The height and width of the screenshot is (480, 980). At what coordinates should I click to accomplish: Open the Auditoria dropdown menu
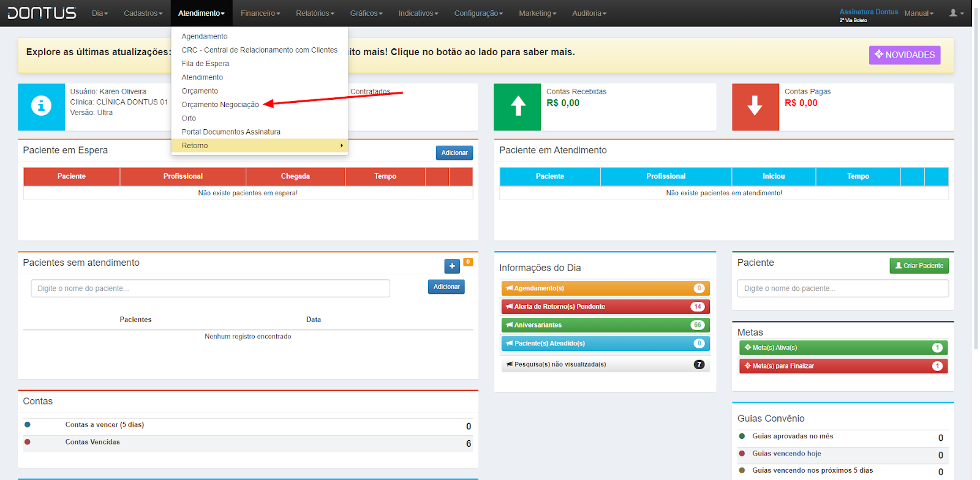589,13
